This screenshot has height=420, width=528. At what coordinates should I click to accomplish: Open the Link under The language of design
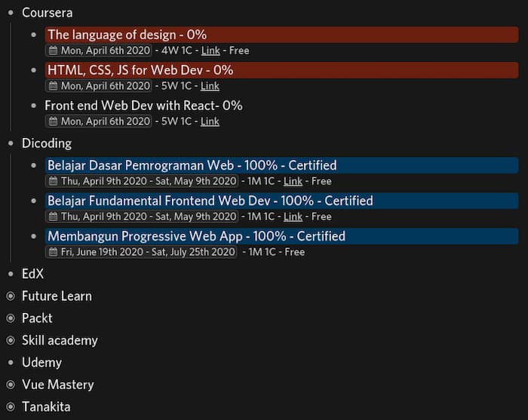click(x=210, y=51)
